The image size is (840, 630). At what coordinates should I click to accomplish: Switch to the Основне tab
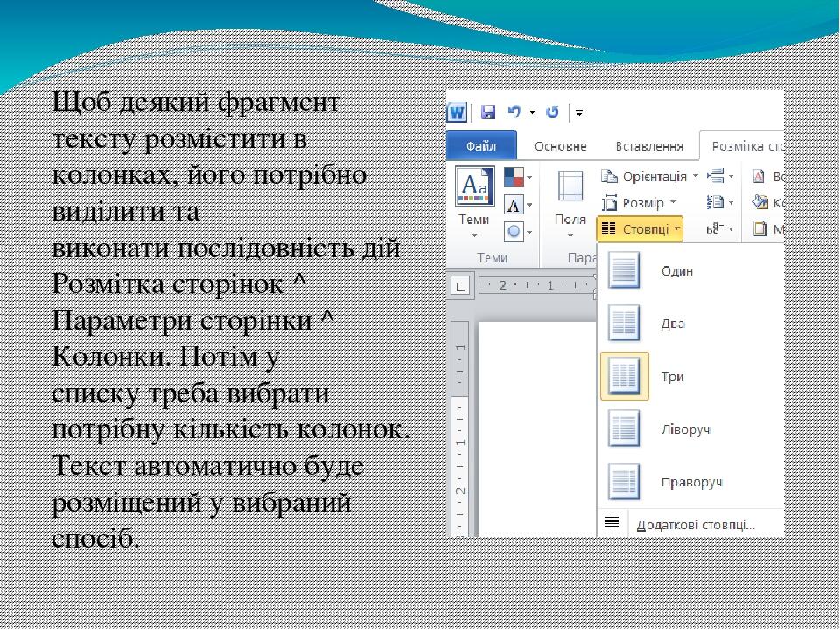(x=560, y=146)
